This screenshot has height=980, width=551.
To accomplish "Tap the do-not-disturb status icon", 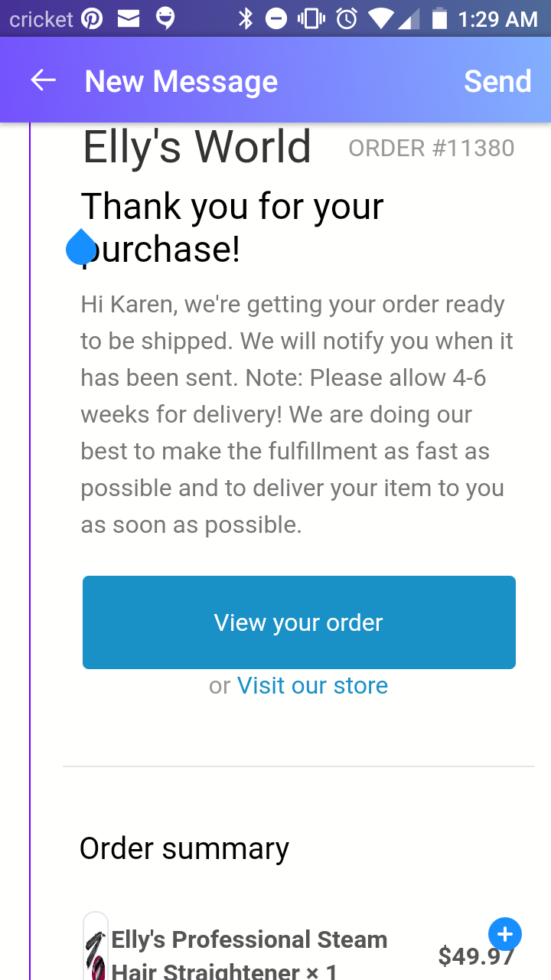I will click(x=276, y=18).
